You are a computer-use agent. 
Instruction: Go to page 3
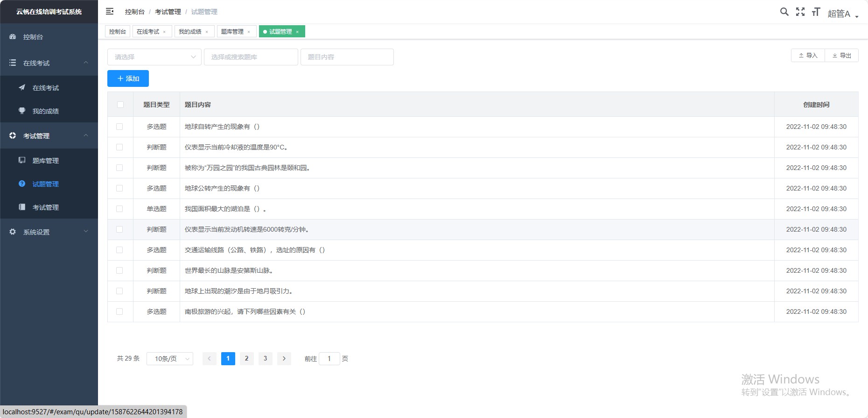coord(266,358)
